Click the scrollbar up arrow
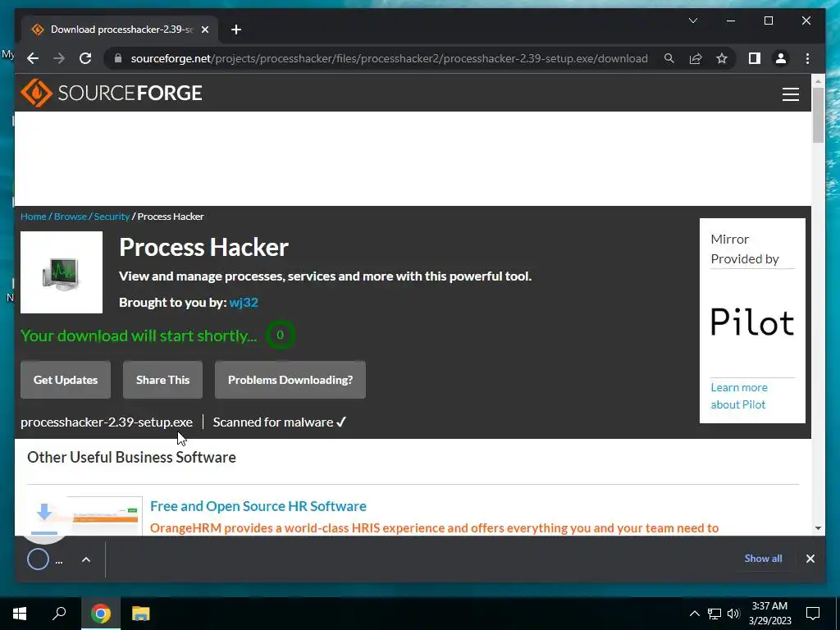840x630 pixels. pyautogui.click(x=818, y=81)
